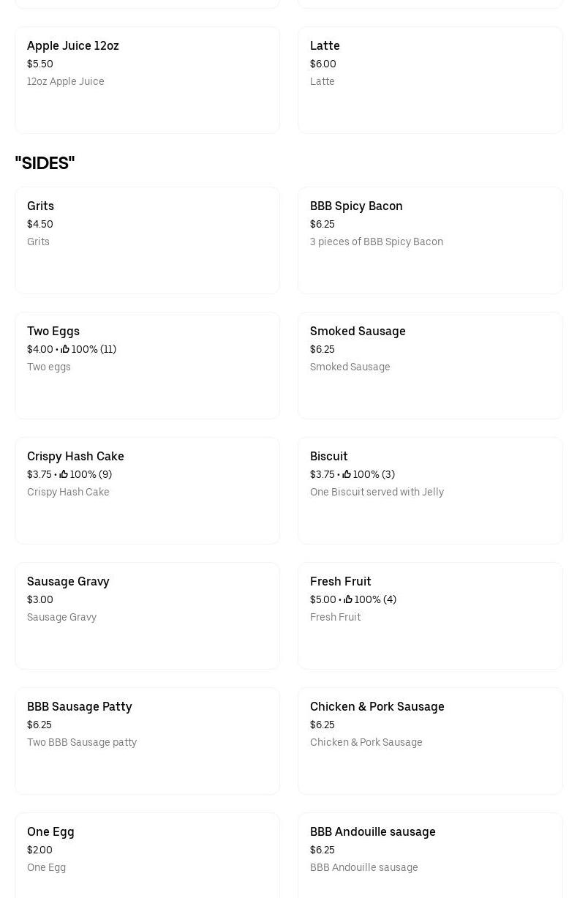The width and height of the screenshot is (588, 898).
Task: Click the Fresh Fruit item title
Action: coord(341,582)
